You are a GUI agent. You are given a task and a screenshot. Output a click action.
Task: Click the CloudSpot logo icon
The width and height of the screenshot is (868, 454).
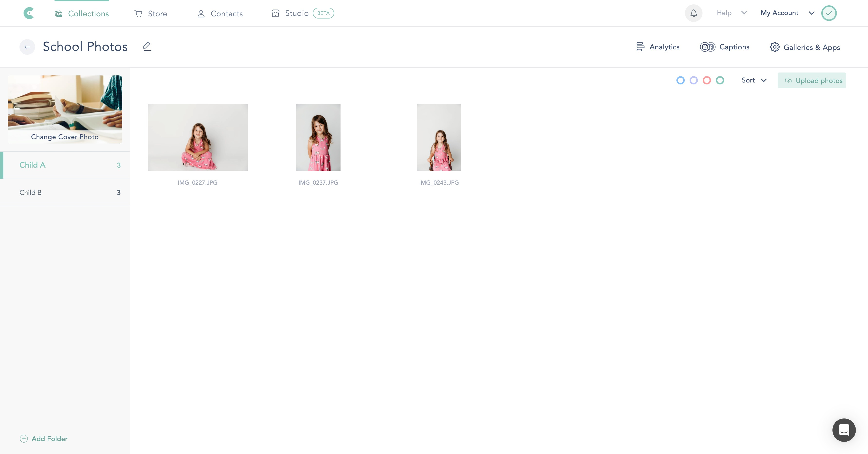29,13
